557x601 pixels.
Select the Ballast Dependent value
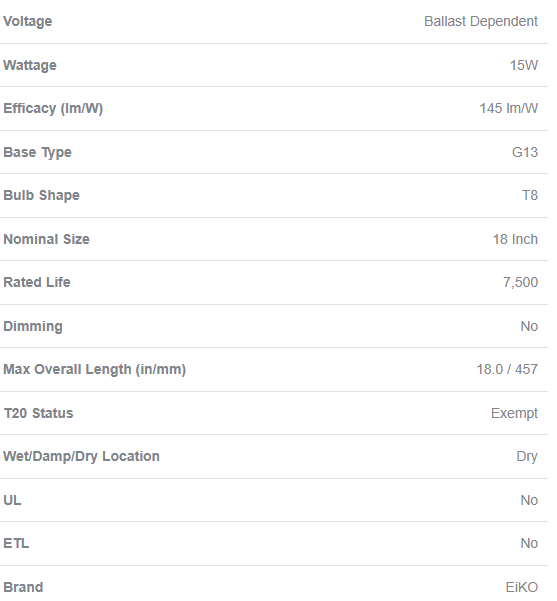(x=481, y=21)
